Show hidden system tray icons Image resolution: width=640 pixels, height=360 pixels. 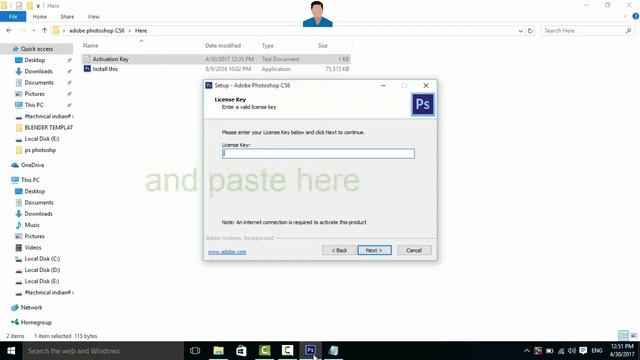[x=527, y=351]
